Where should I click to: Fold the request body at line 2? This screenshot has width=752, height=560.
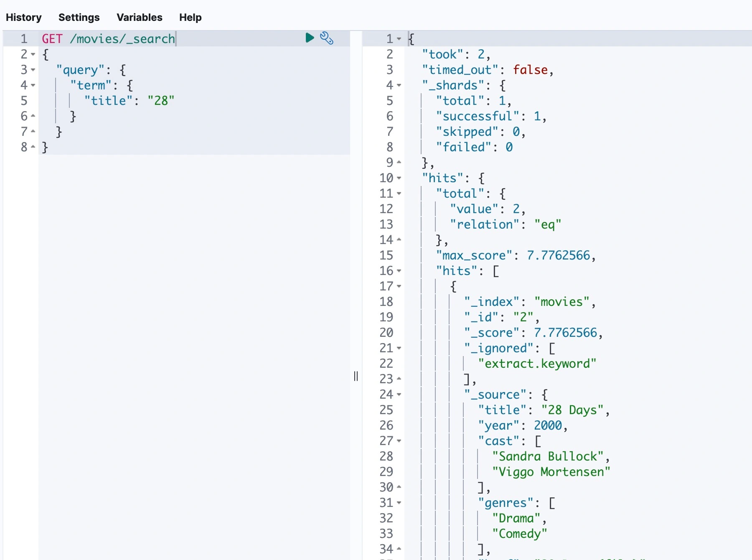[33, 54]
